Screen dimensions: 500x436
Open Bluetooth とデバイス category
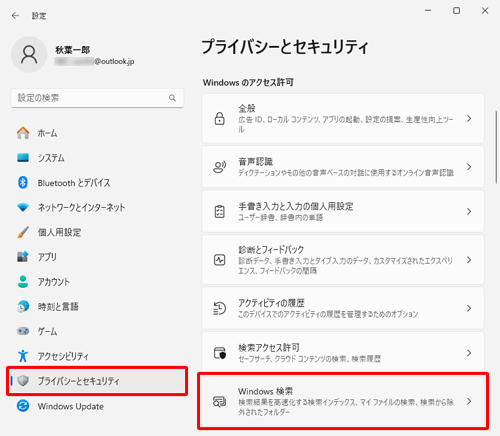pos(97,183)
